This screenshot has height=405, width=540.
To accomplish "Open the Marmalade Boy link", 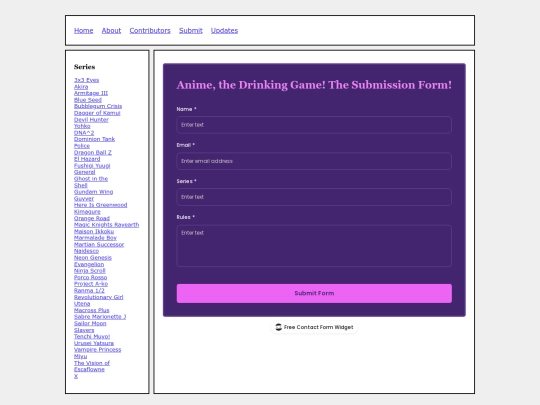I will click(95, 238).
